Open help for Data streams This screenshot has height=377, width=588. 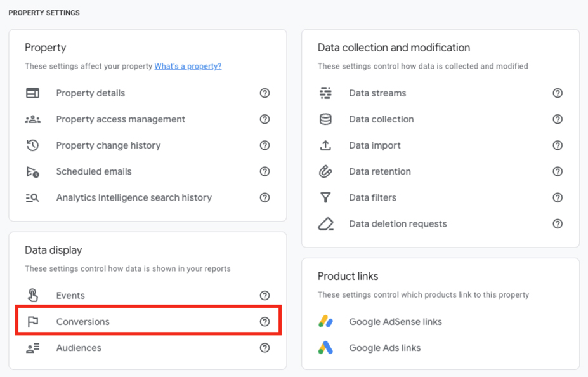coord(558,93)
